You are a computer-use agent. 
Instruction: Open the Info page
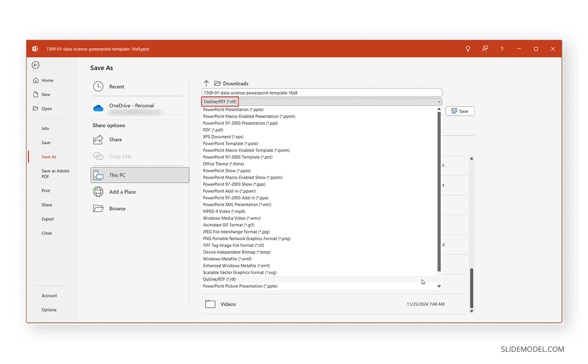[x=45, y=128]
